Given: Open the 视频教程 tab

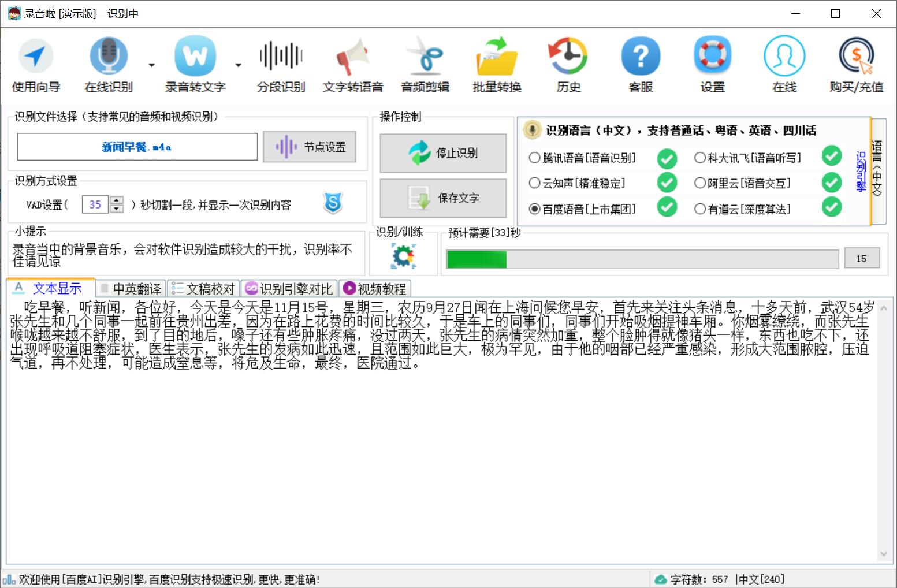Looking at the screenshot, I should click(375, 289).
